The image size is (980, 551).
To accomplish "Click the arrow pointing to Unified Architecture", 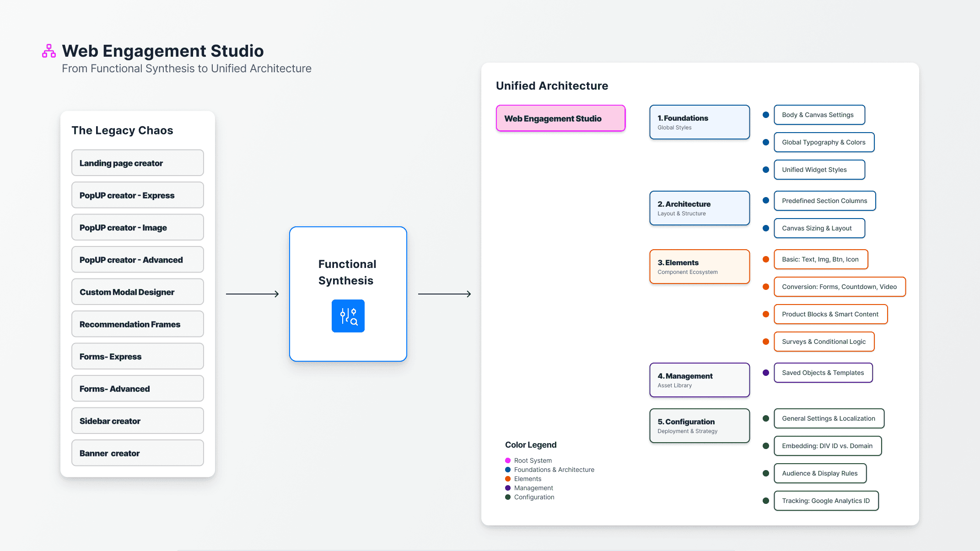I will click(445, 294).
